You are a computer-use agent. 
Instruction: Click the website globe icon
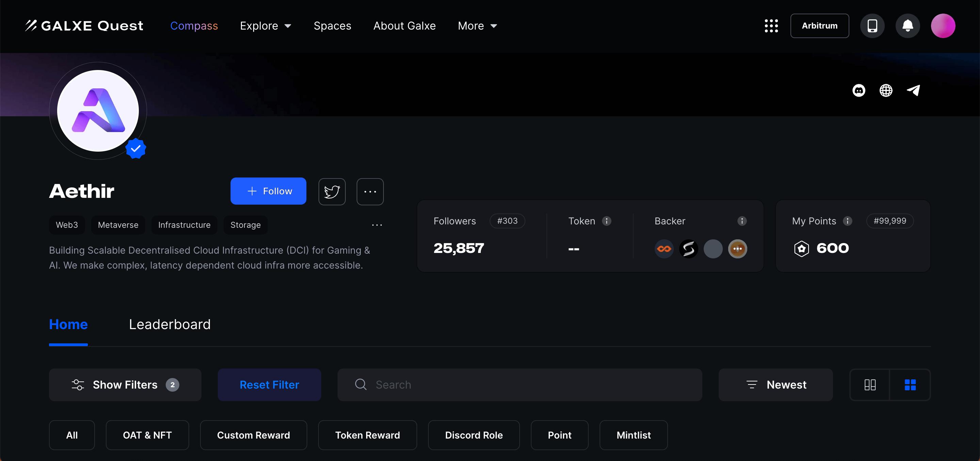point(886,90)
